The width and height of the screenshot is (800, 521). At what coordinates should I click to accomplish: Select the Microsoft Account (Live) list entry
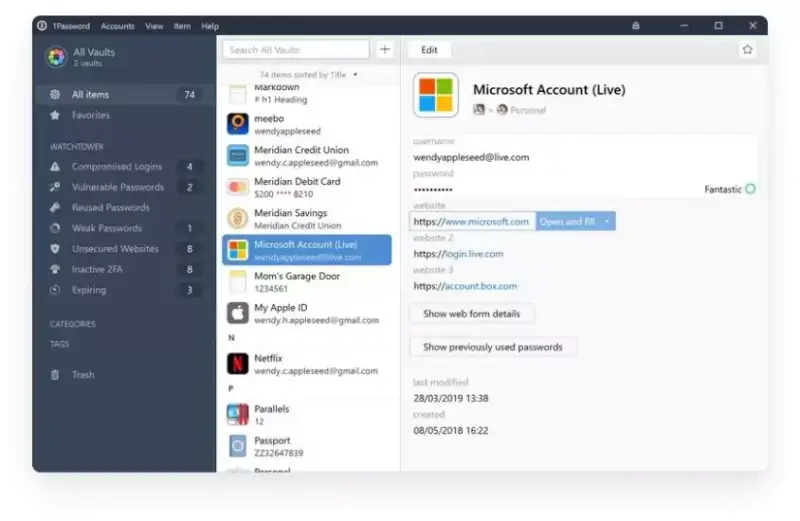click(x=307, y=250)
